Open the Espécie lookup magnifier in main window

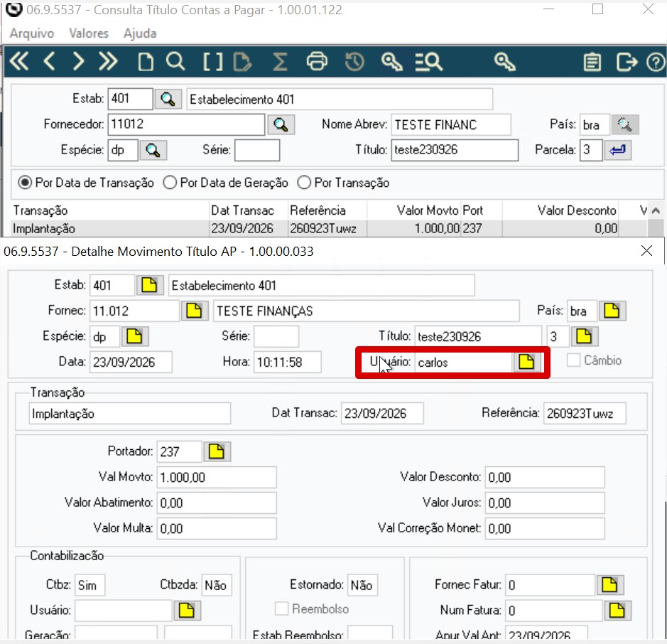click(153, 150)
